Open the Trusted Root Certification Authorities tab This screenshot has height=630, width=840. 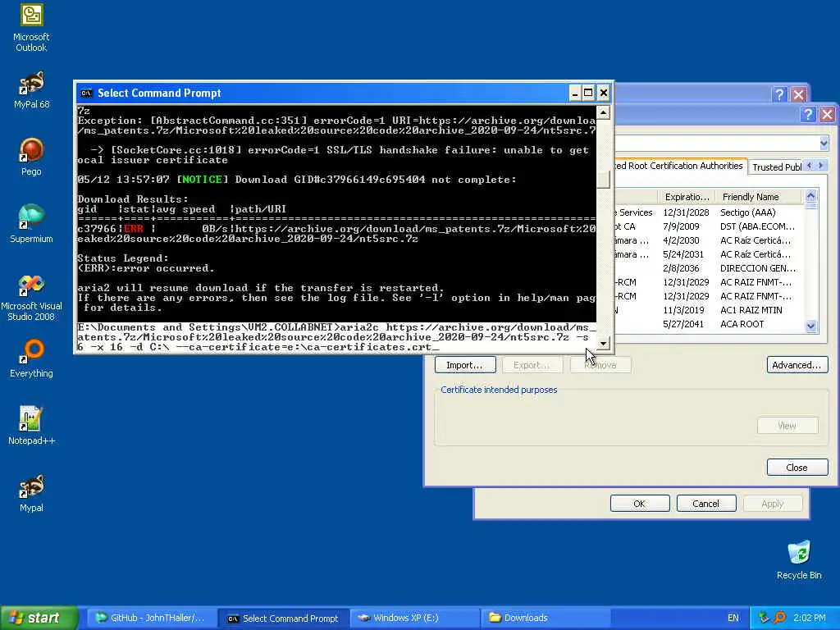(x=679, y=166)
